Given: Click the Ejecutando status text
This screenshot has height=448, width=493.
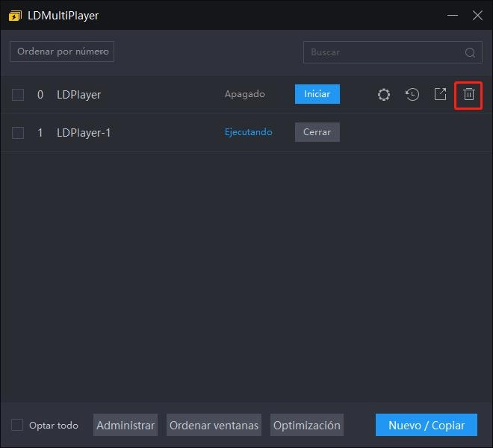Looking at the screenshot, I should tap(249, 132).
